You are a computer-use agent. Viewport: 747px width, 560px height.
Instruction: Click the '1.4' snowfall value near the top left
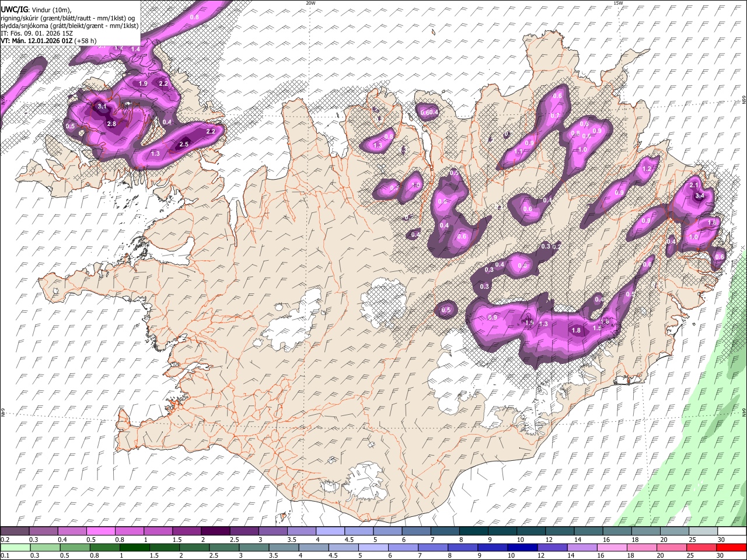click(x=135, y=49)
